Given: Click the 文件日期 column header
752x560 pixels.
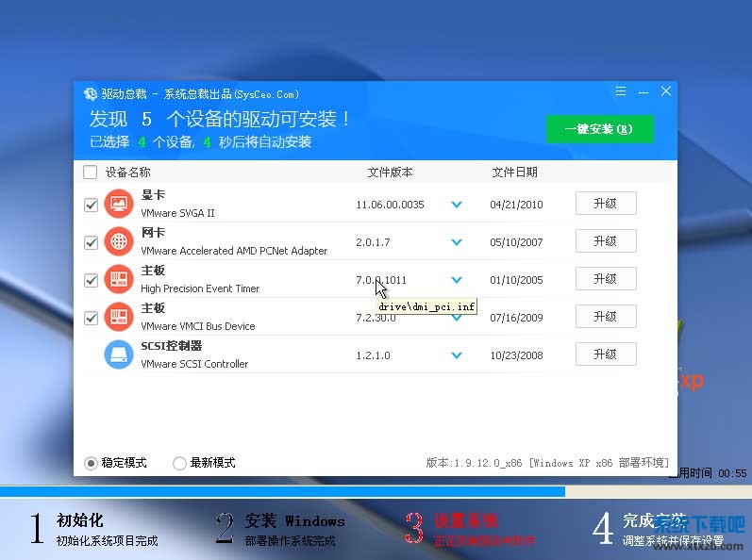Looking at the screenshot, I should (x=514, y=173).
